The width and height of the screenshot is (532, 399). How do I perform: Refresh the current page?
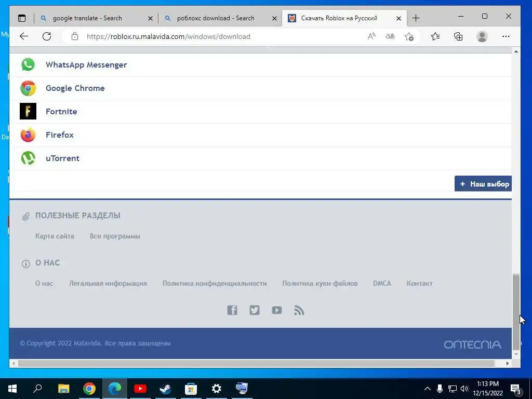coord(47,36)
